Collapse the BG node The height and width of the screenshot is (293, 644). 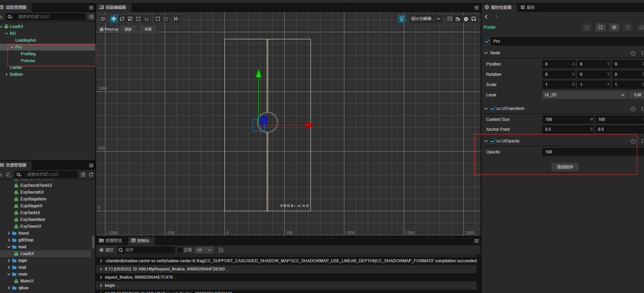[x=6, y=33]
